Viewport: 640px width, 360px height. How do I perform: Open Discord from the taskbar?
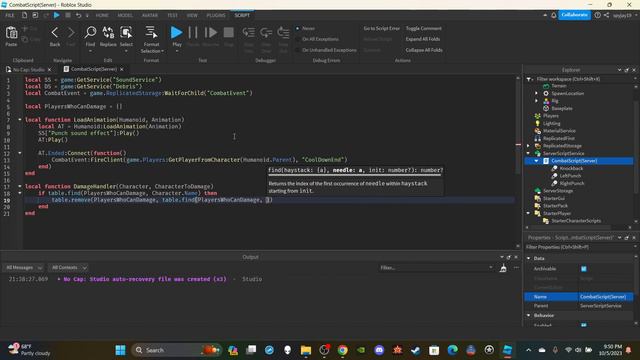(379, 350)
